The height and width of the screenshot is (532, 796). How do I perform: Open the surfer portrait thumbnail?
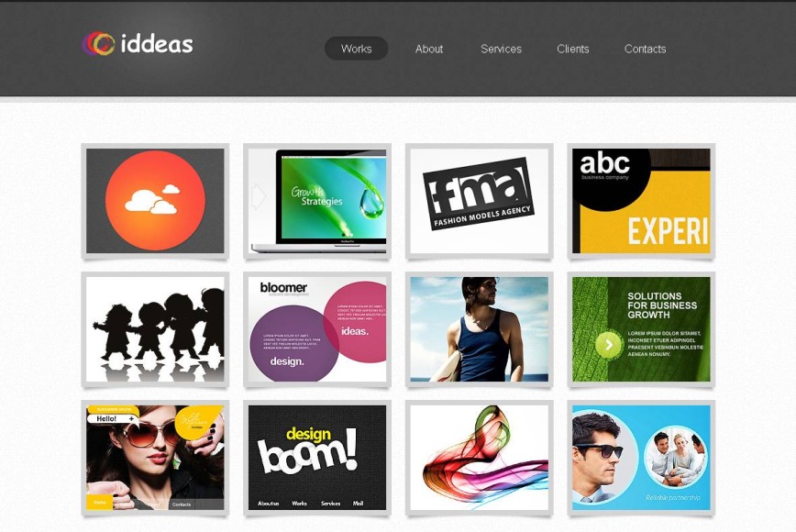point(478,330)
